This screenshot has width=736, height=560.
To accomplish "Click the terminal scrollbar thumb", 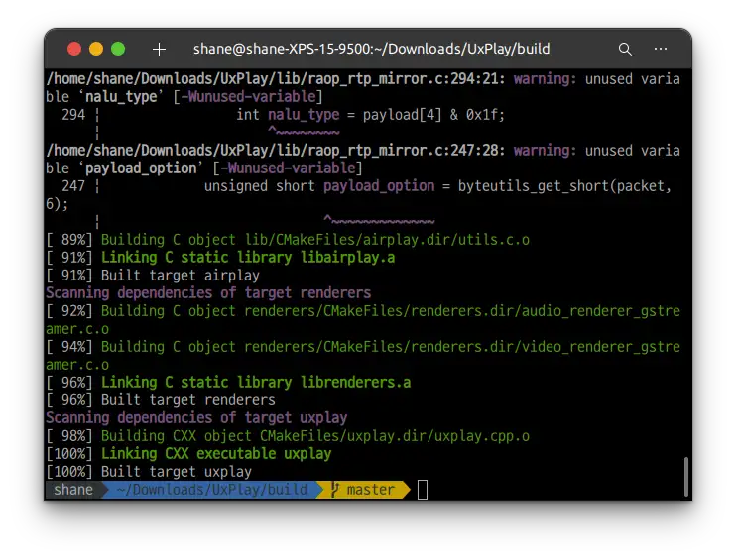I will click(x=686, y=476).
